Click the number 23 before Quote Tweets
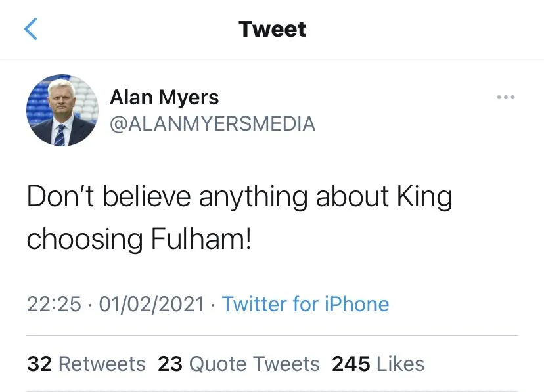Image resolution: width=544 pixels, height=392 pixels. point(170,364)
